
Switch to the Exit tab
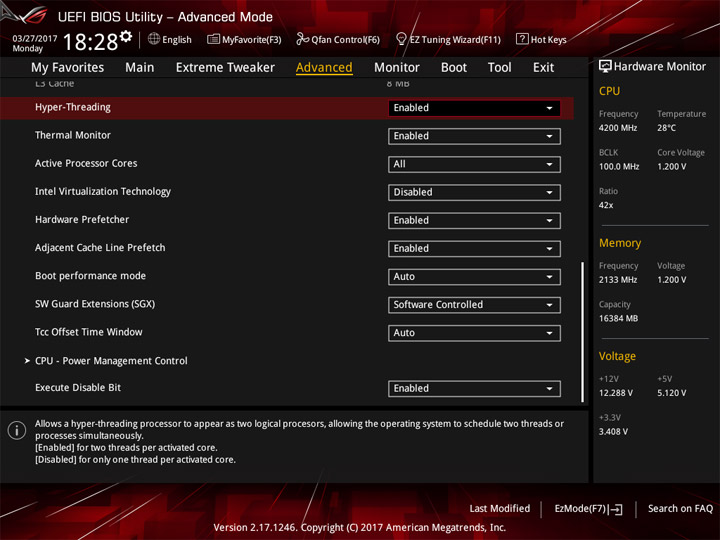coord(543,68)
